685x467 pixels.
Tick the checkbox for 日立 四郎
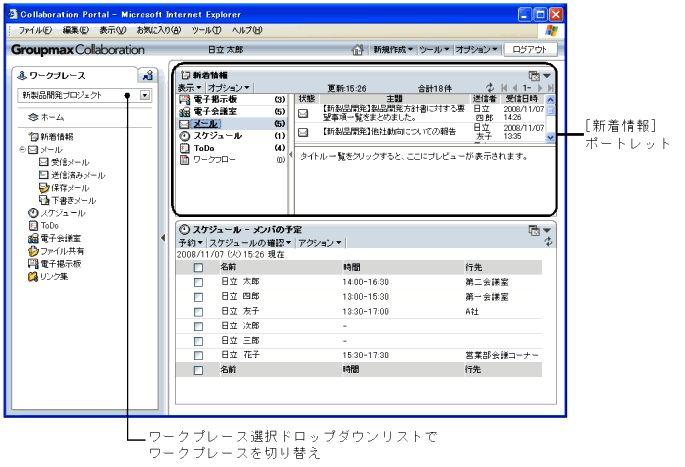point(198,297)
